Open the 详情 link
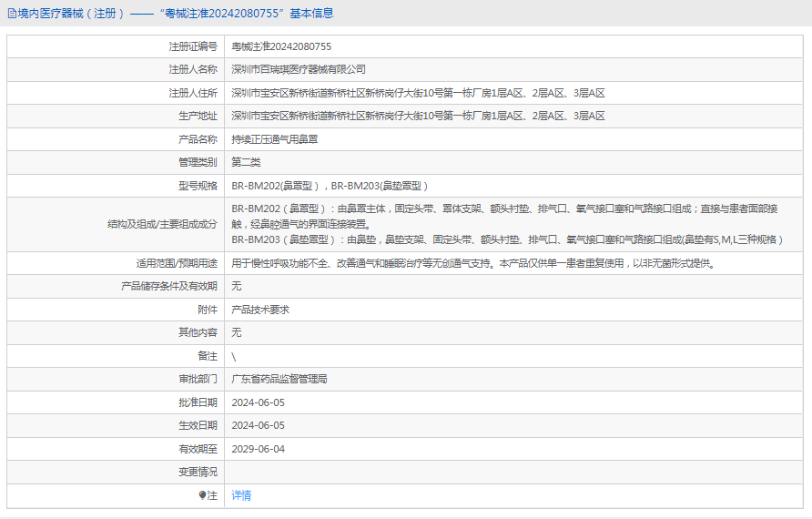Image resolution: width=812 pixels, height=519 pixels. 241,495
